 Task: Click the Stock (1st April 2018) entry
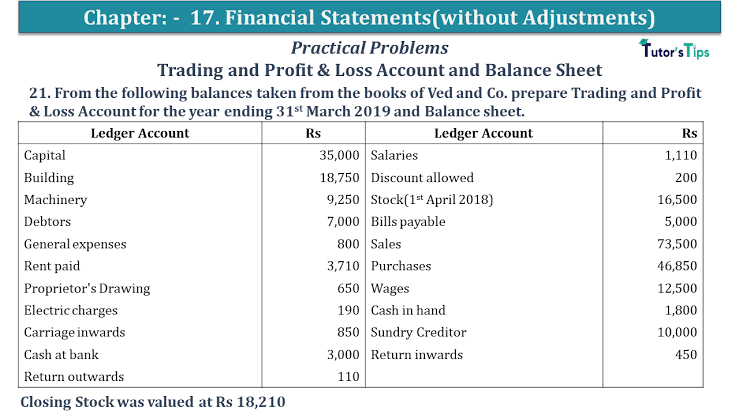431,199
